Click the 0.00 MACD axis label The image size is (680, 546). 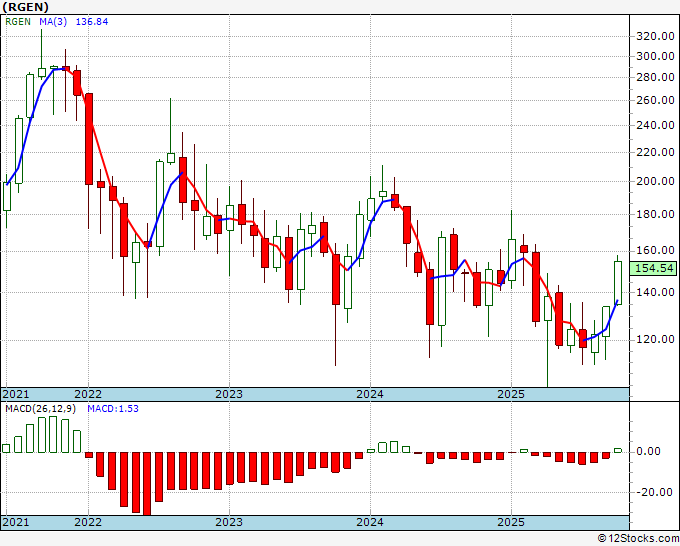(x=648, y=451)
